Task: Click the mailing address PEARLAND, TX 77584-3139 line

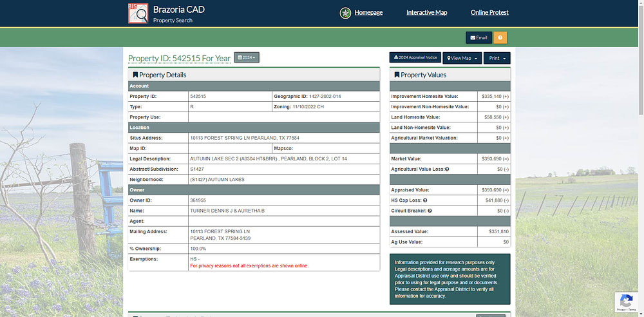Action: pos(220,238)
